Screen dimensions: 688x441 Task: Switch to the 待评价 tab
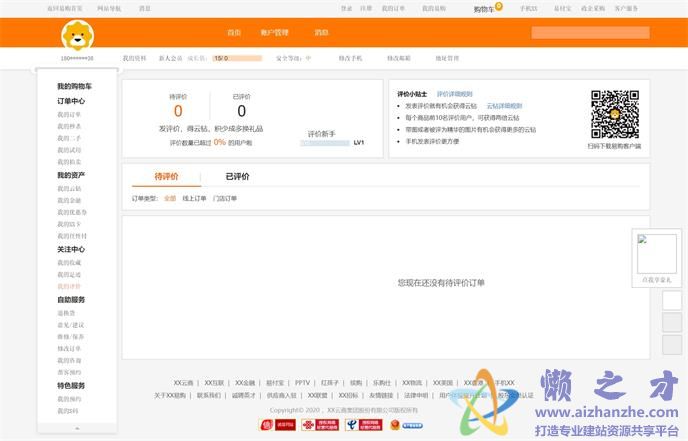166,176
